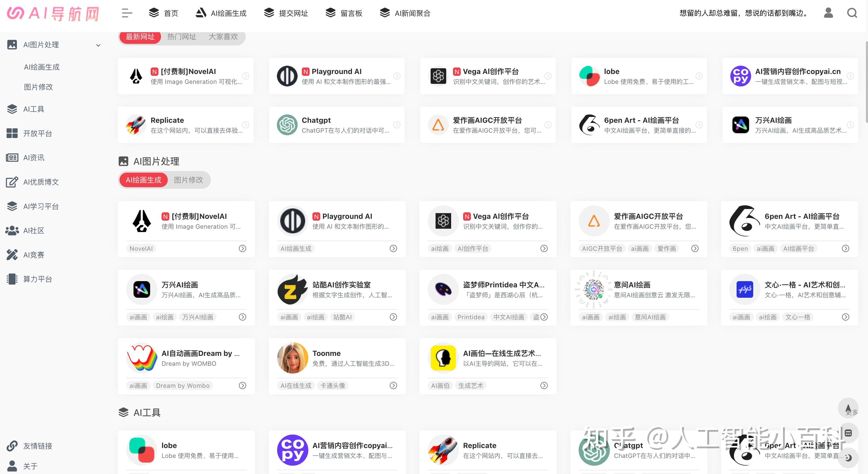Open AI优质博文 in the sidebar
The height and width of the screenshot is (474, 868).
tap(41, 182)
